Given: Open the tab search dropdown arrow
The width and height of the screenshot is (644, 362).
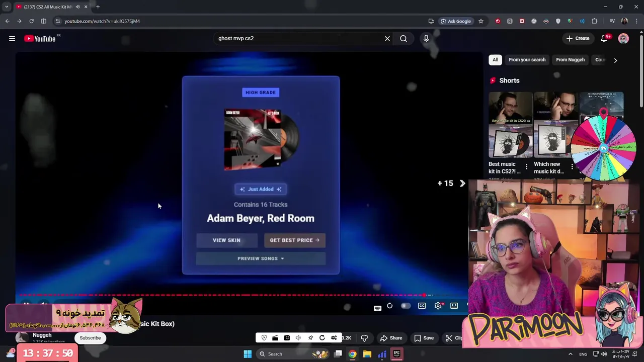Looking at the screenshot, I should coord(7,7).
